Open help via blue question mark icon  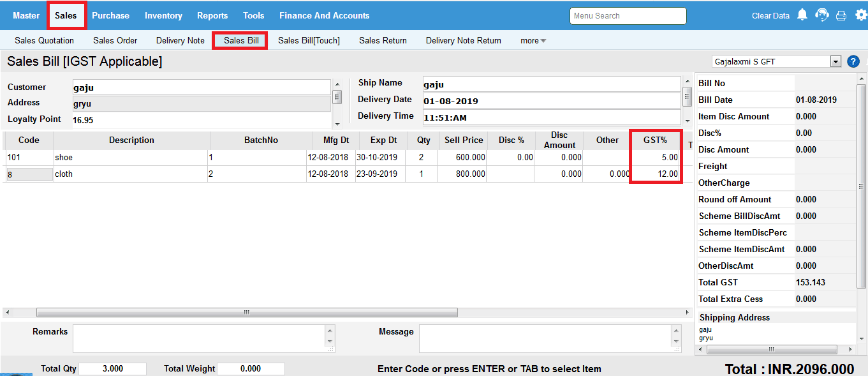[x=853, y=62]
